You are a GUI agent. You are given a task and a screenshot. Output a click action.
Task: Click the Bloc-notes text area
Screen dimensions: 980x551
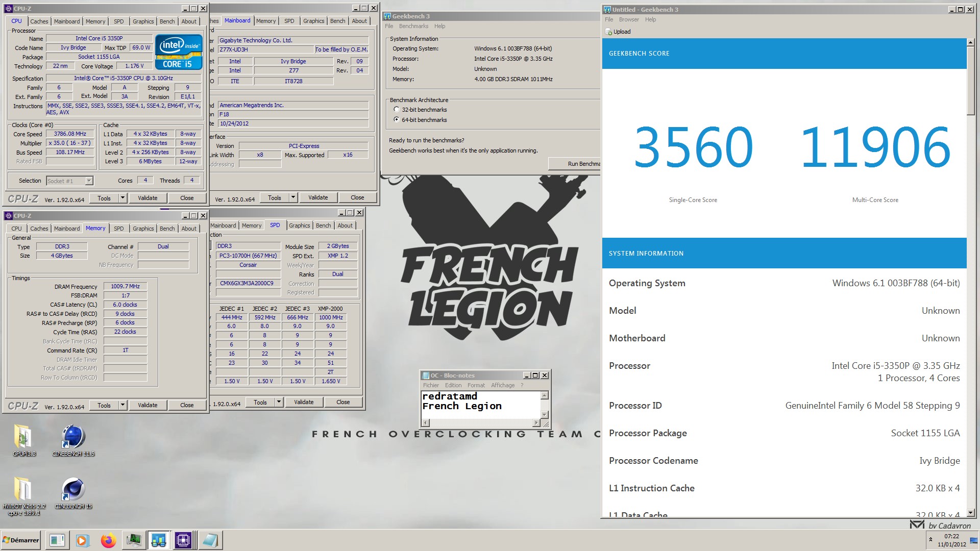480,405
